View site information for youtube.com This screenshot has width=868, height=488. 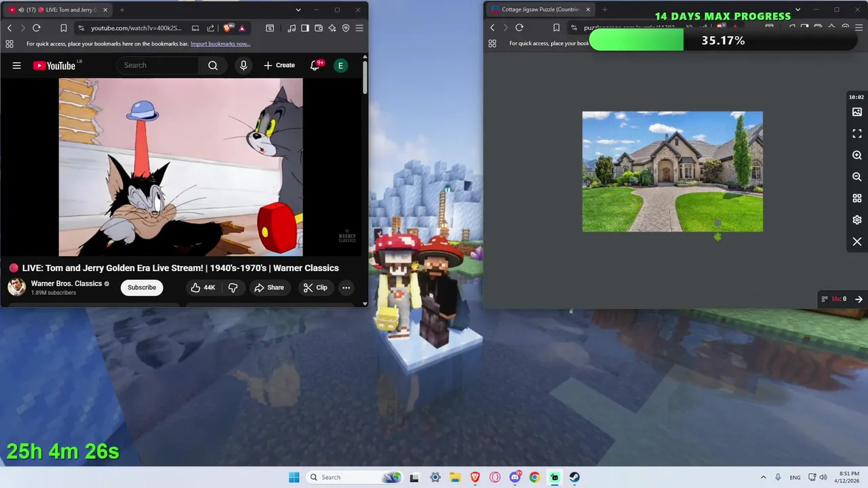tap(81, 28)
